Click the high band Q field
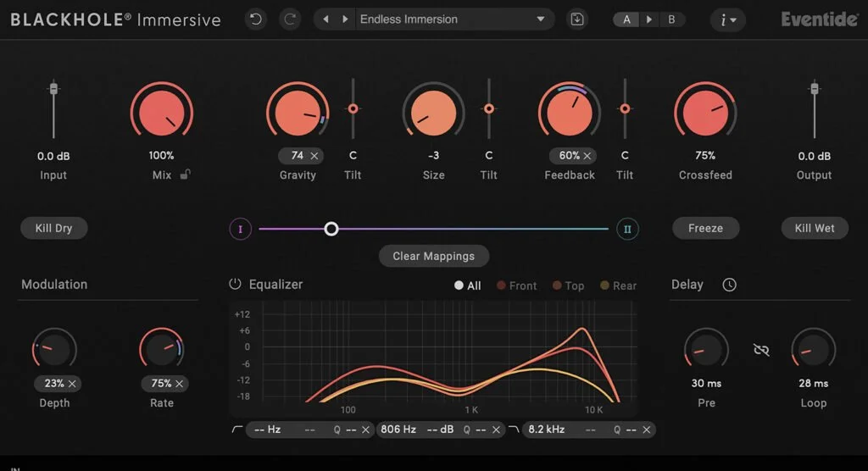Image resolution: width=868 pixels, height=471 pixels. pos(625,429)
